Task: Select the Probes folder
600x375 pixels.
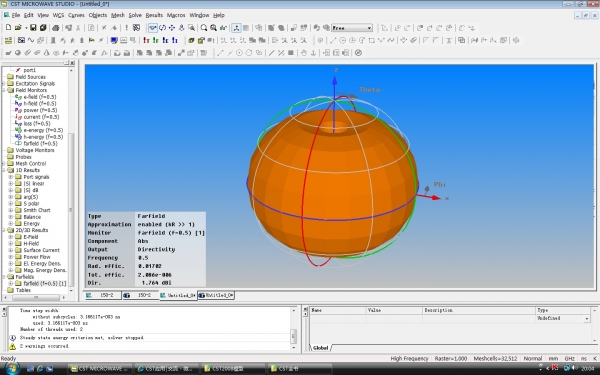Action: pos(23,157)
